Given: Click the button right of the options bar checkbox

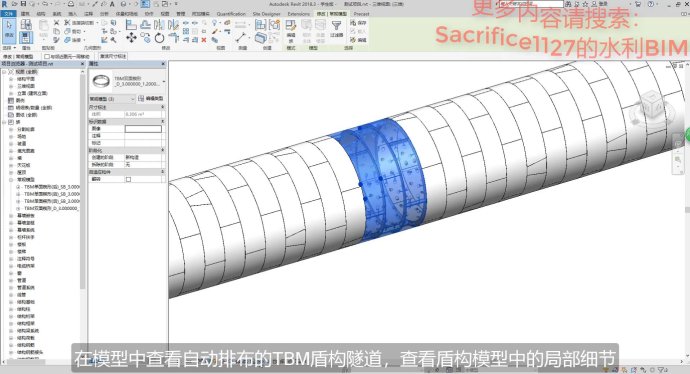Looking at the screenshot, I should pyautogui.click(x=113, y=56).
